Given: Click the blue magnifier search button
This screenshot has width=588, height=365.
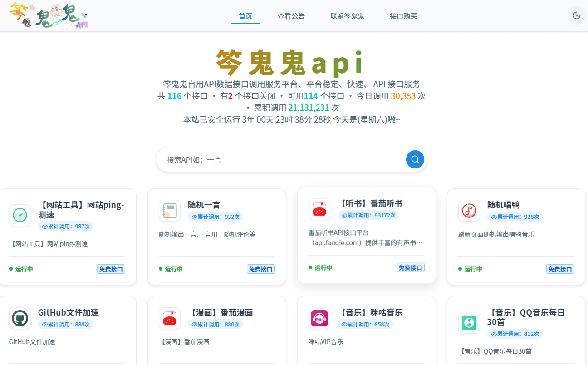Looking at the screenshot, I should (415, 159).
